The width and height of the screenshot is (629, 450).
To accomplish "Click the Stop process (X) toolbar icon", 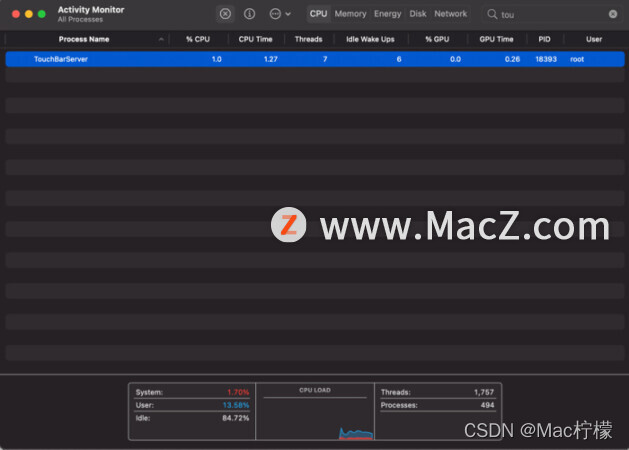I will (x=225, y=14).
